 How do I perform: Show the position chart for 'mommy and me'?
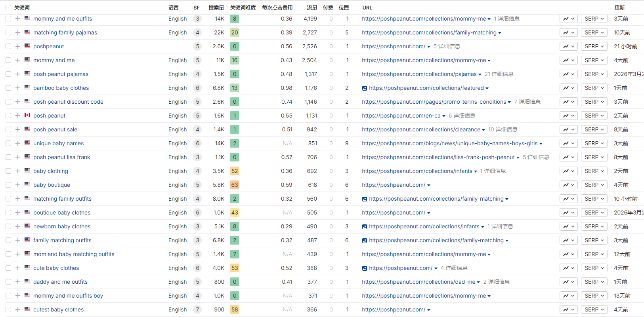click(568, 60)
